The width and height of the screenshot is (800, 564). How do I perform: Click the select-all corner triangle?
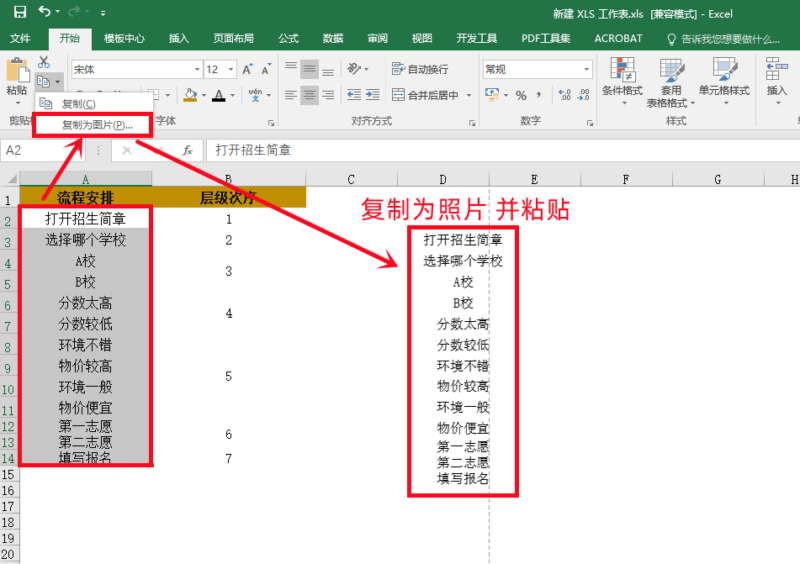[12, 179]
